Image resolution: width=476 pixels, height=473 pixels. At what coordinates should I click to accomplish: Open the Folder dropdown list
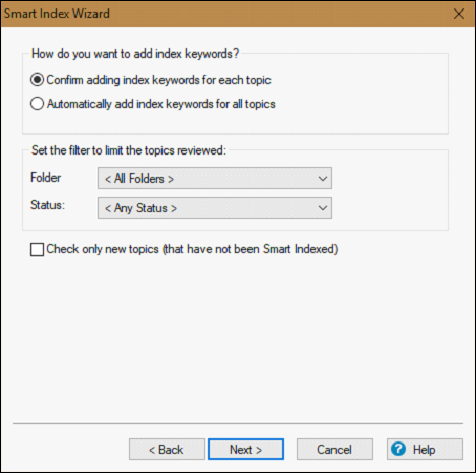215,178
